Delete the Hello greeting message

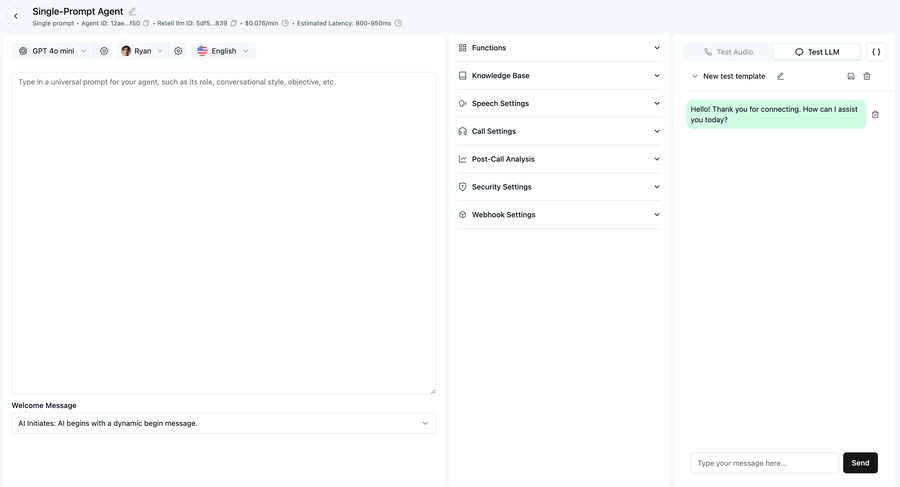(x=875, y=115)
